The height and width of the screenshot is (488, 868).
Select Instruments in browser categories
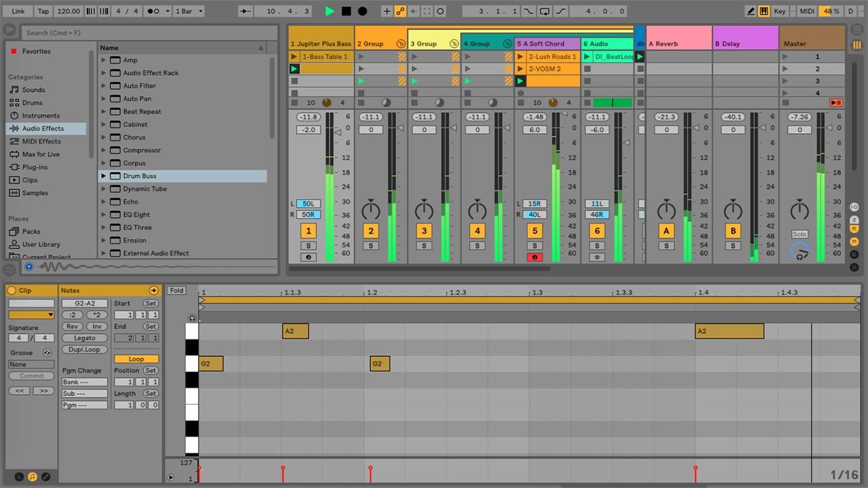[41, 116]
